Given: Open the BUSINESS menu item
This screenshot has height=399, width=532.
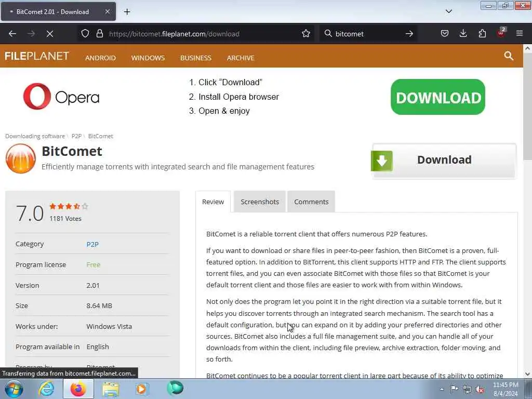Looking at the screenshot, I should pos(196,58).
